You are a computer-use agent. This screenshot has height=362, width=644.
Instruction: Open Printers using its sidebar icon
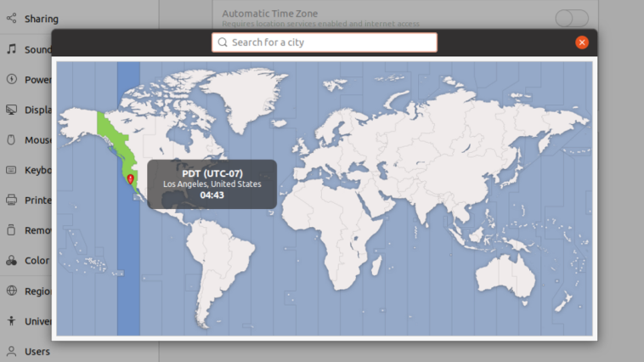click(x=12, y=201)
